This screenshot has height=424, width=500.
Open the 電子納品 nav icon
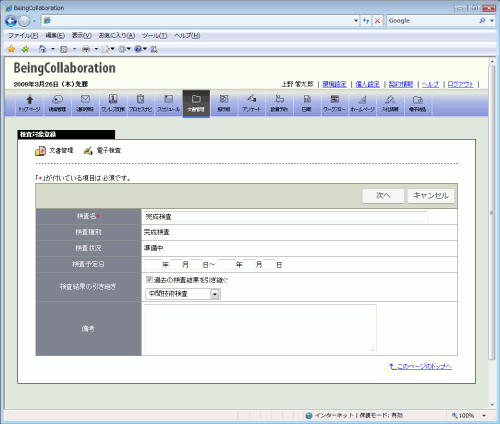pyautogui.click(x=418, y=104)
